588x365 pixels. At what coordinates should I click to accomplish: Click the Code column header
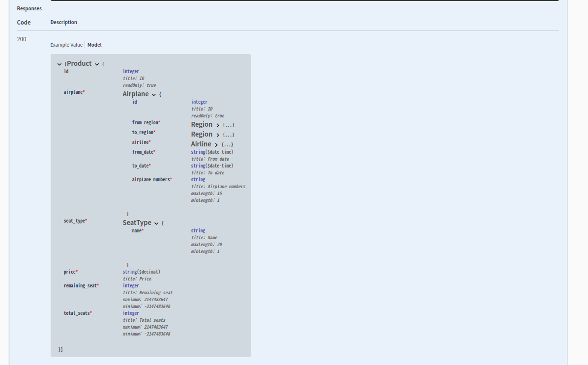coord(24,23)
